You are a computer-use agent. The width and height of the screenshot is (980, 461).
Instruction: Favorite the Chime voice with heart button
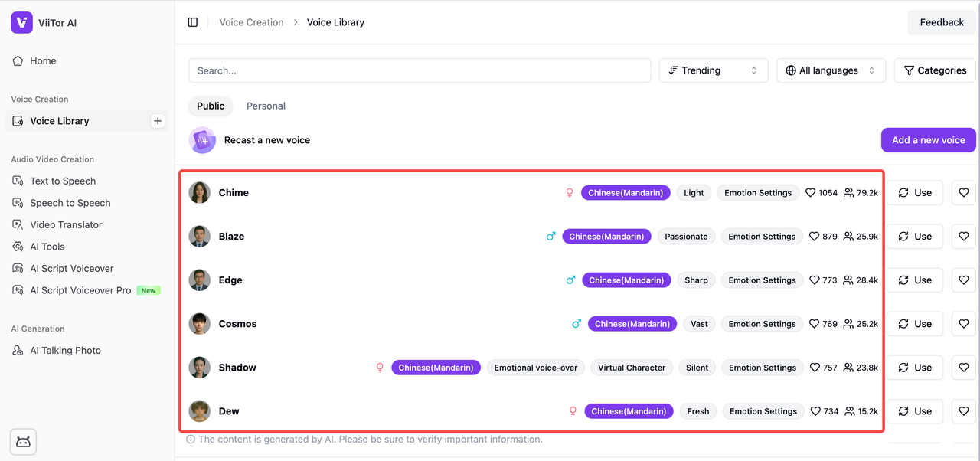point(964,193)
